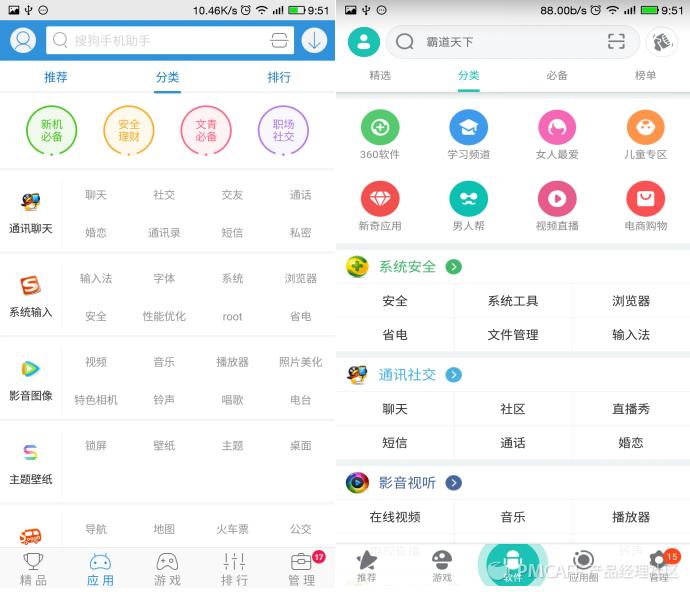Focus the 搜狗手机助手 search field
Screen dimensions: 690x592
(170, 40)
